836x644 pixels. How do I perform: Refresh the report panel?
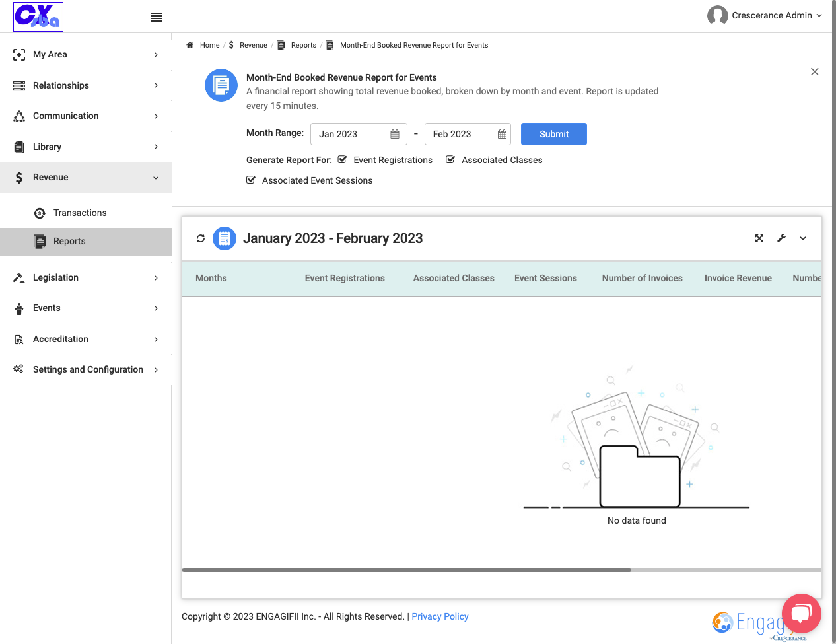(201, 238)
